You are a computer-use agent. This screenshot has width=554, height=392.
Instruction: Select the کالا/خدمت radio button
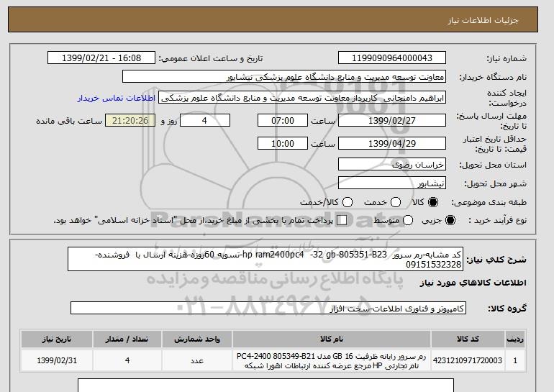pos(348,202)
